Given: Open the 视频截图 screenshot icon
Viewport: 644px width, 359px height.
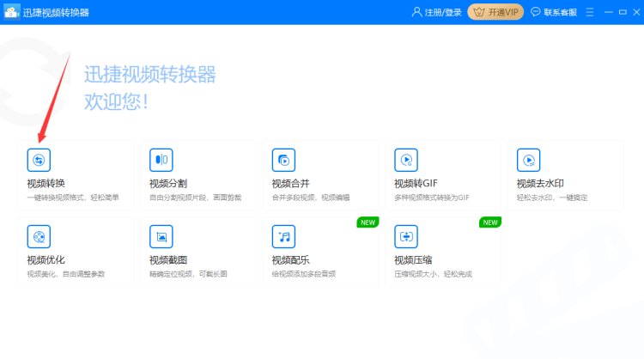Looking at the screenshot, I should tap(161, 236).
